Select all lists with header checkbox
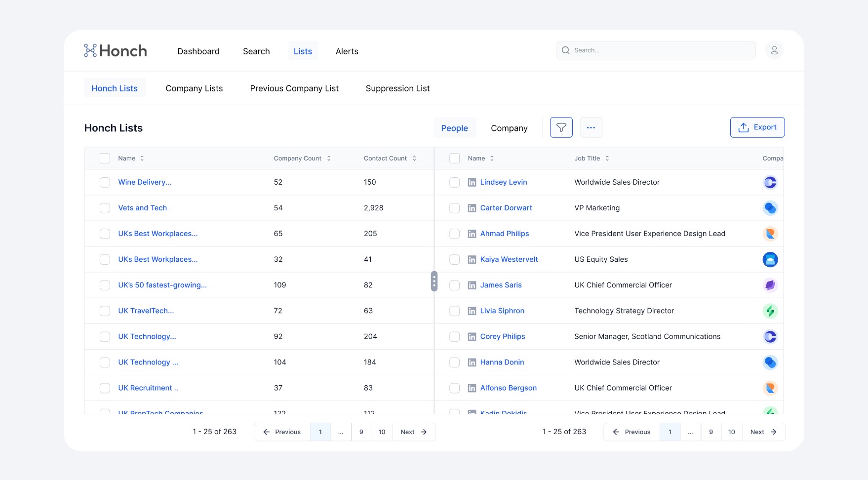The width and height of the screenshot is (868, 480). click(105, 158)
